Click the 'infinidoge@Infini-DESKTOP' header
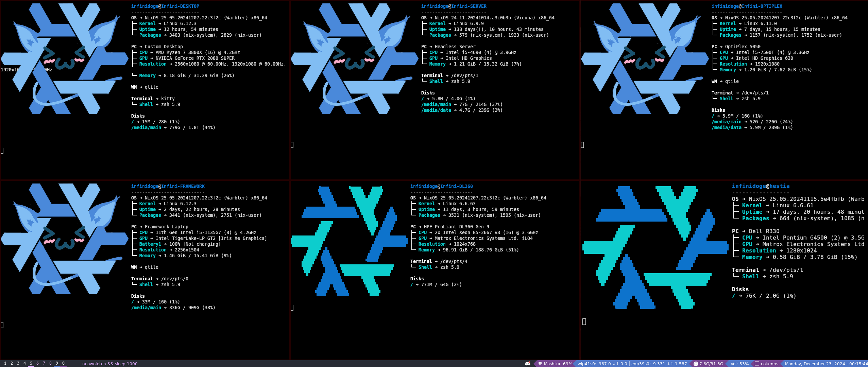 click(x=165, y=6)
